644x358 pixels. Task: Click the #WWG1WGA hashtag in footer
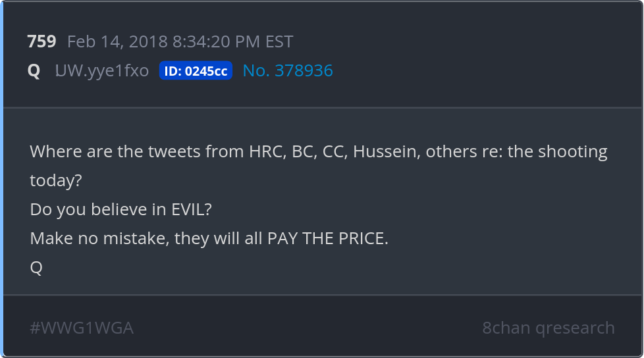tap(82, 328)
